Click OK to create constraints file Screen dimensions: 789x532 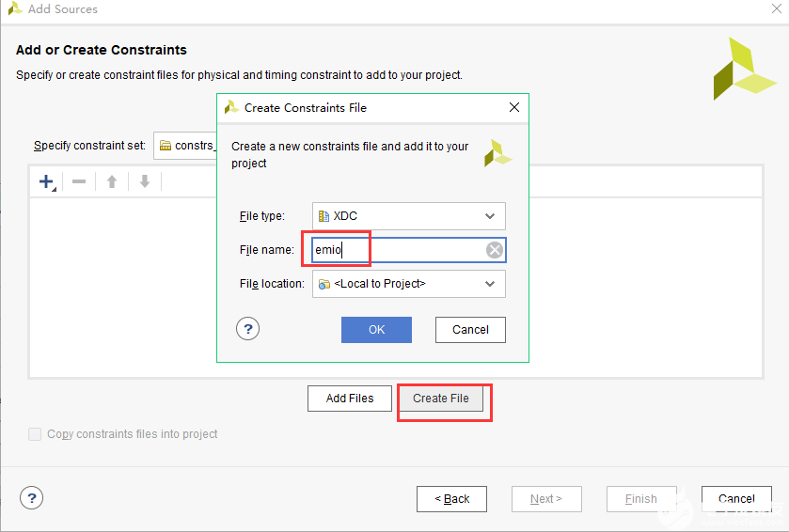pos(376,330)
